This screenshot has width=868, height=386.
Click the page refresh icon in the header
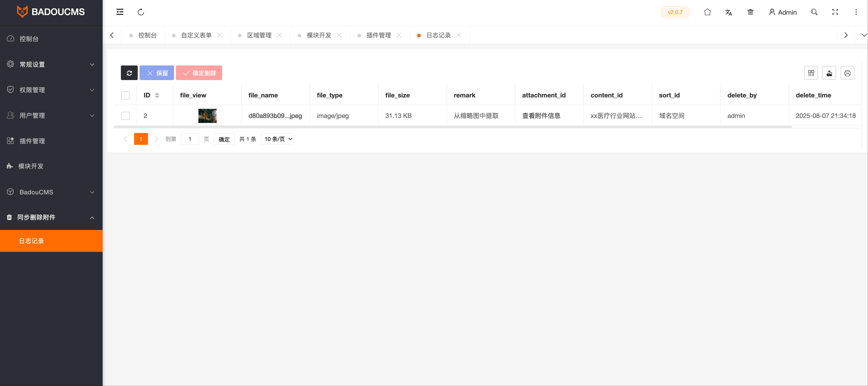tap(141, 12)
